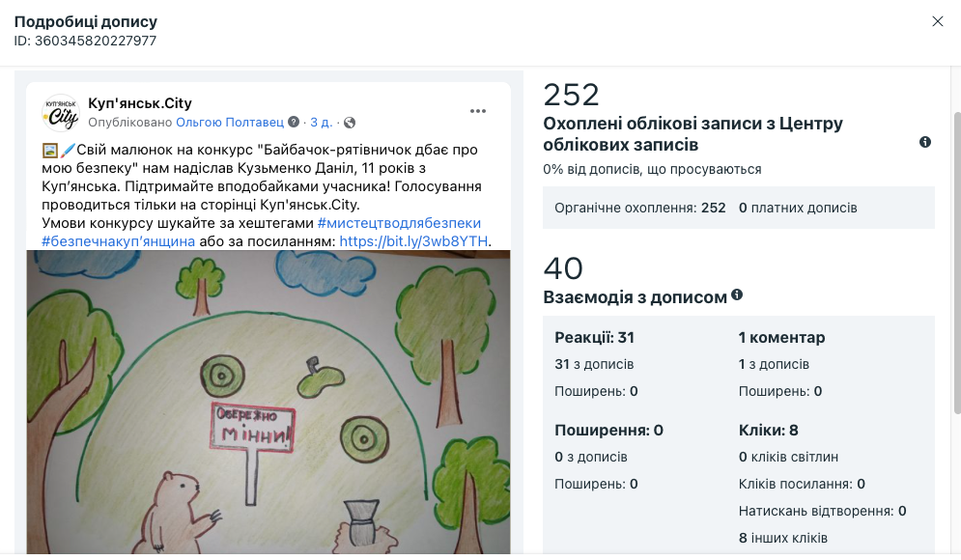Click info icon beside 'Взаємодія з дописом'
Image resolution: width=961 pixels, height=560 pixels.
tap(737, 294)
